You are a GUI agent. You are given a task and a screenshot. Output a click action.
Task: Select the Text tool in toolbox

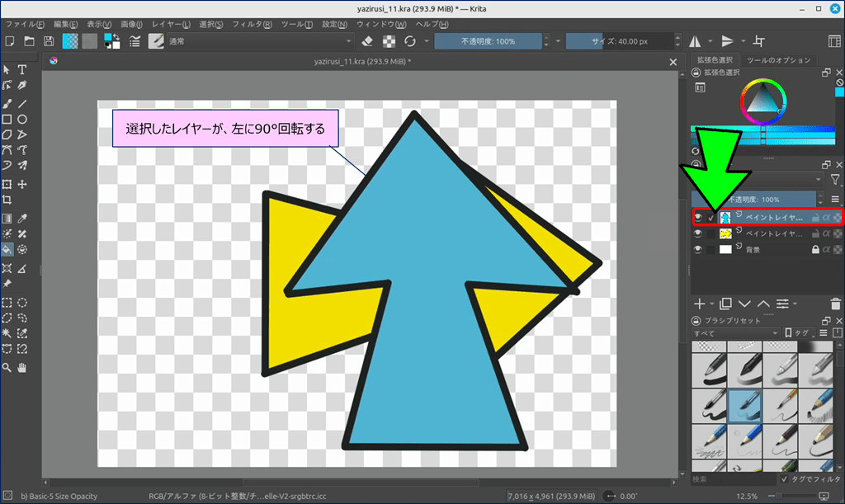pos(22,69)
